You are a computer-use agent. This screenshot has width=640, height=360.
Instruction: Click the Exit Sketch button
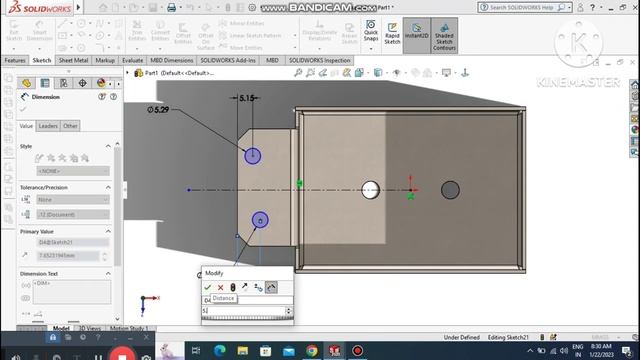tap(13, 31)
